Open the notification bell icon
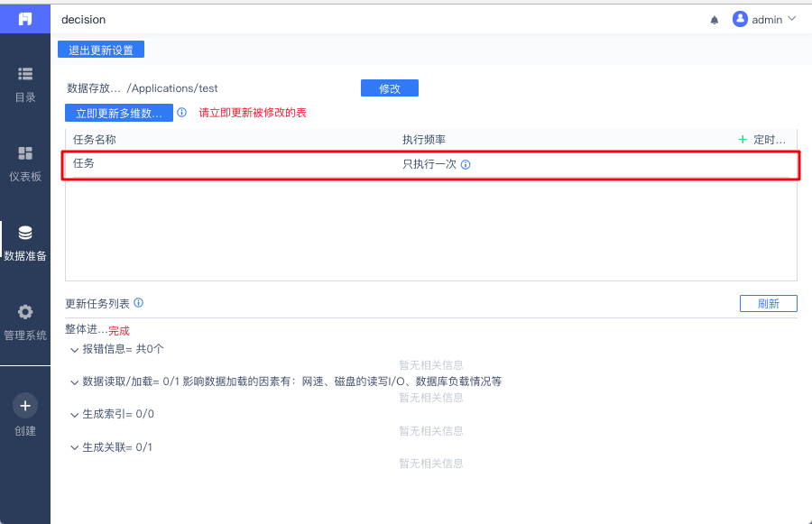The height and width of the screenshot is (524, 812). [x=715, y=20]
